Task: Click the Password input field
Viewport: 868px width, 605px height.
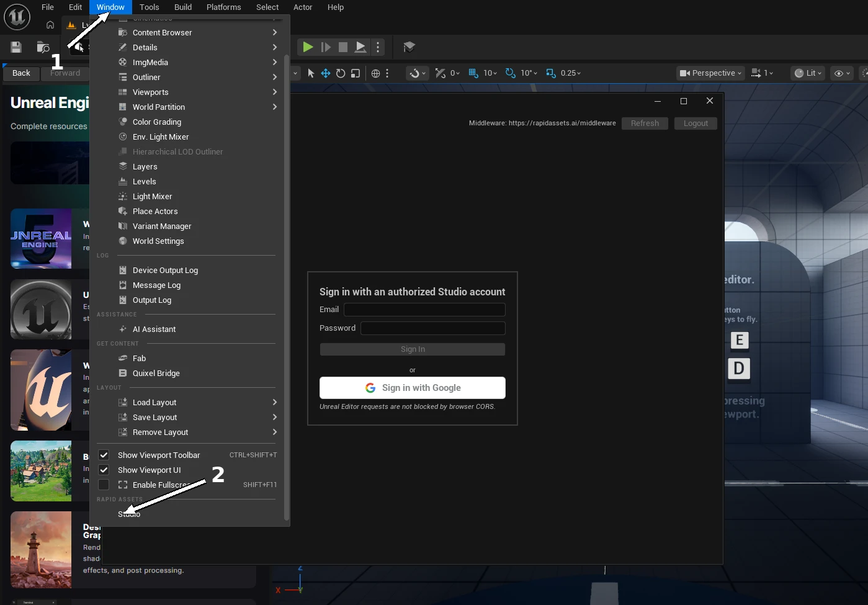Action: [x=433, y=328]
